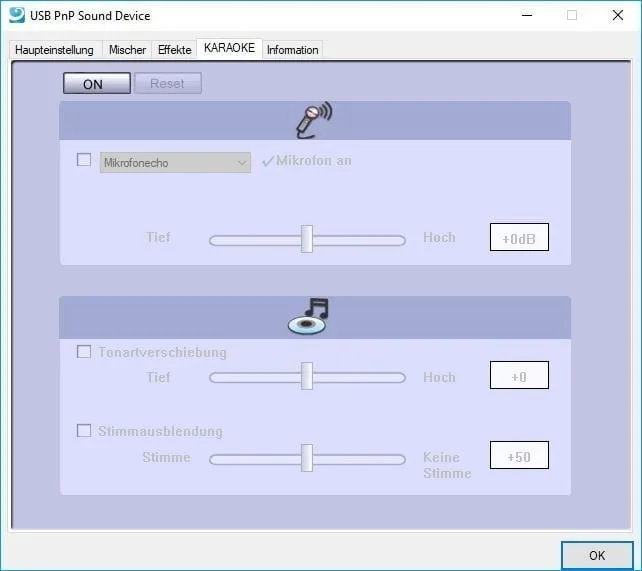Select the KARAOKE tab

229,48
